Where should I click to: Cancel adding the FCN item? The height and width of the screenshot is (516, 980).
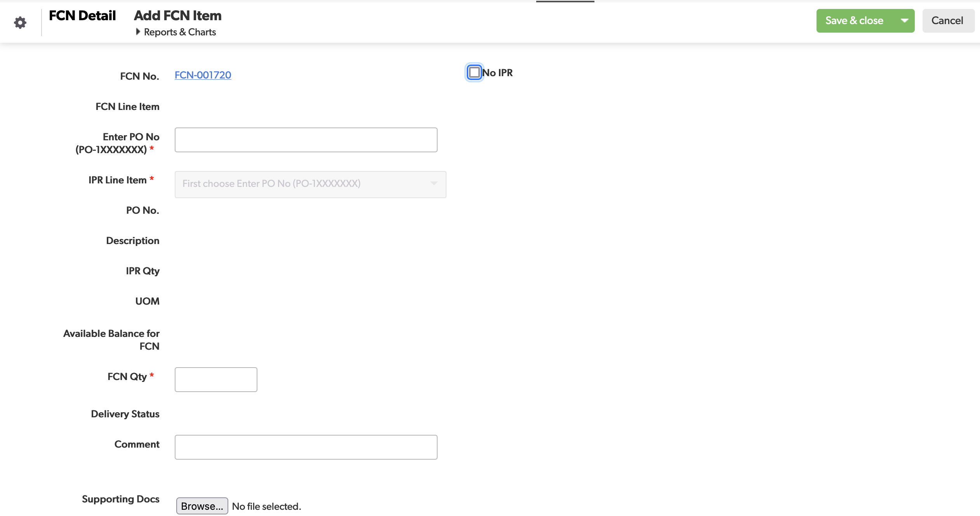947,21
